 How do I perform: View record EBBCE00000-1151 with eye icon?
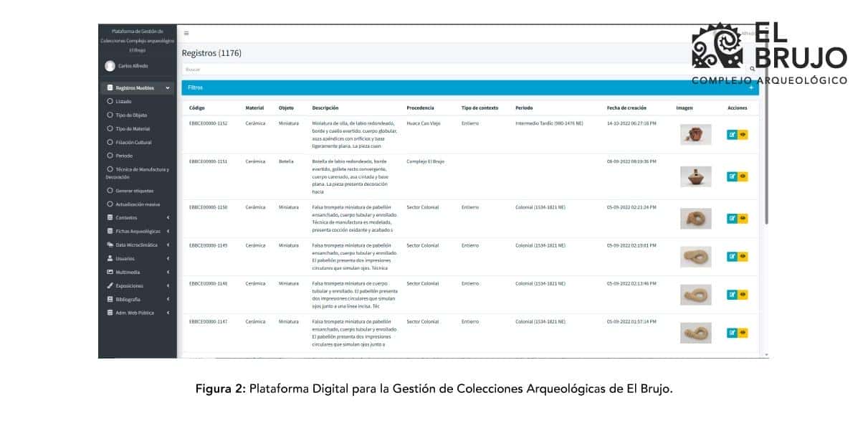coord(742,177)
